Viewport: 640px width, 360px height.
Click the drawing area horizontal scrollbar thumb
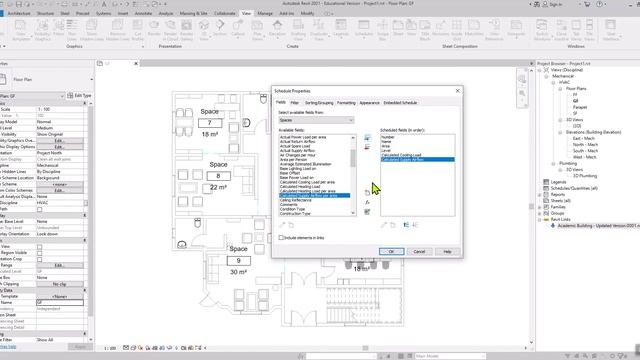click(365, 348)
